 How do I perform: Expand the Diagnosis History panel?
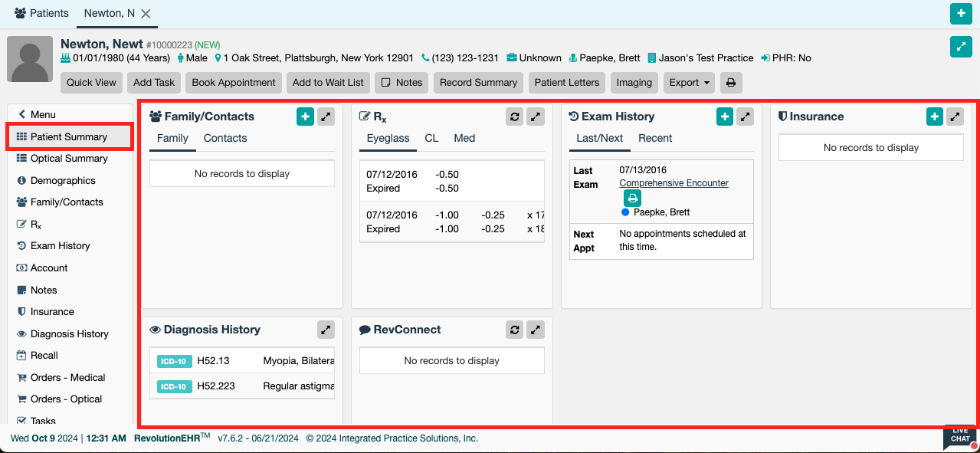click(326, 330)
